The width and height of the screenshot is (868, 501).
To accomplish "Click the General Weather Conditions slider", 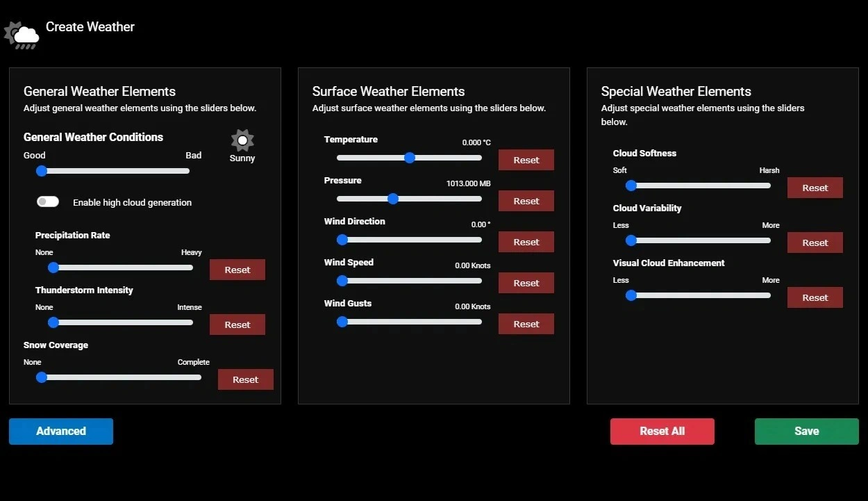I will [115, 171].
